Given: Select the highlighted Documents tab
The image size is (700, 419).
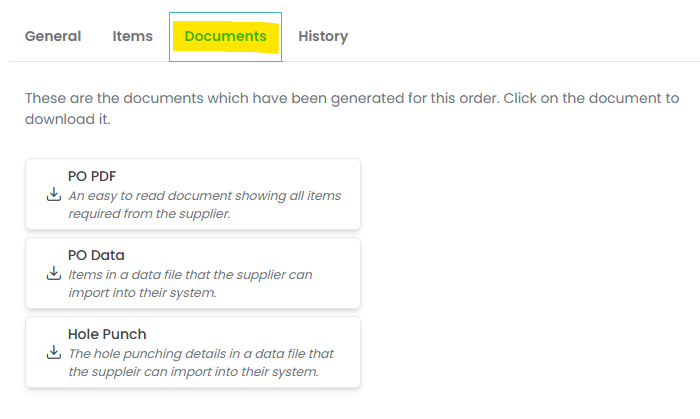Looking at the screenshot, I should coord(225,37).
